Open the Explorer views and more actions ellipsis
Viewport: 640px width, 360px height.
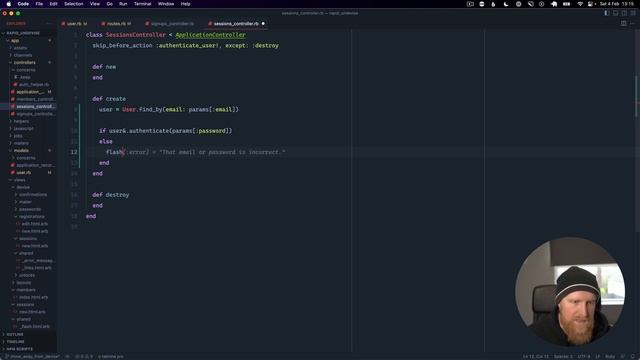click(49, 23)
